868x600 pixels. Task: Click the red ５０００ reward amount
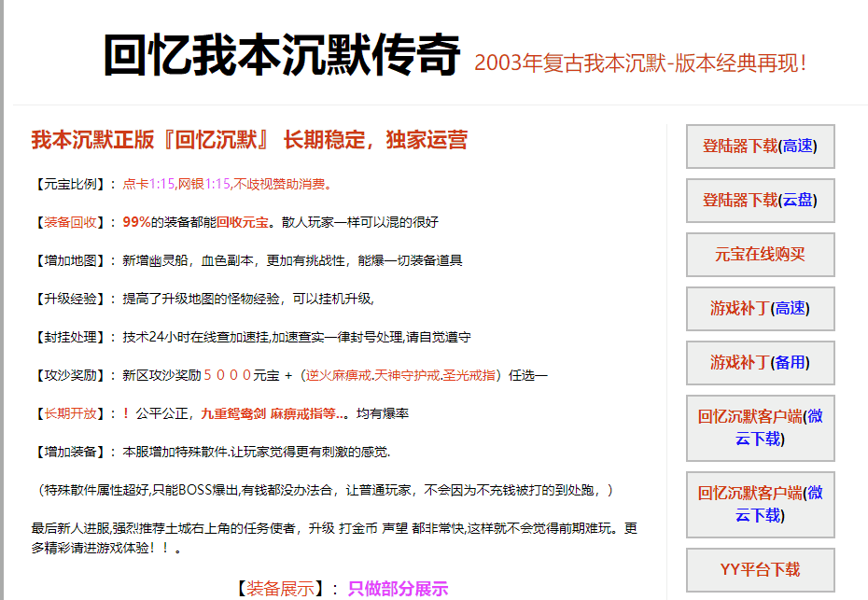[x=228, y=375]
